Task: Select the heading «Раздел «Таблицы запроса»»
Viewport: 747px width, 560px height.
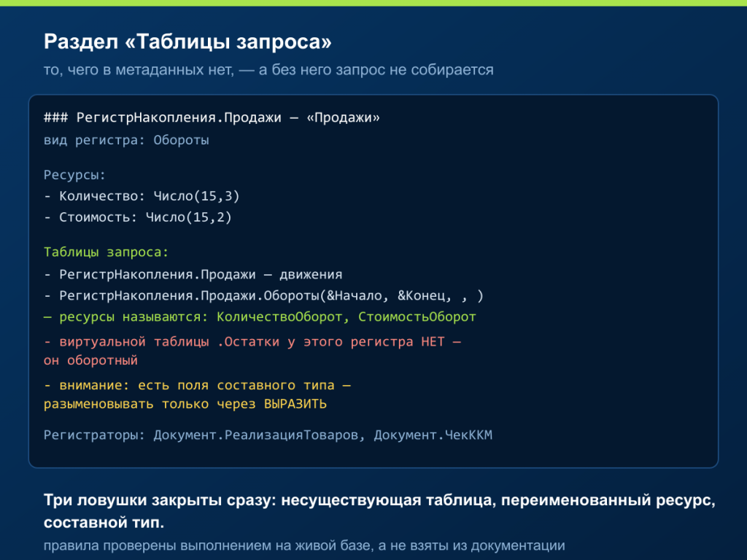Action: 187,42
